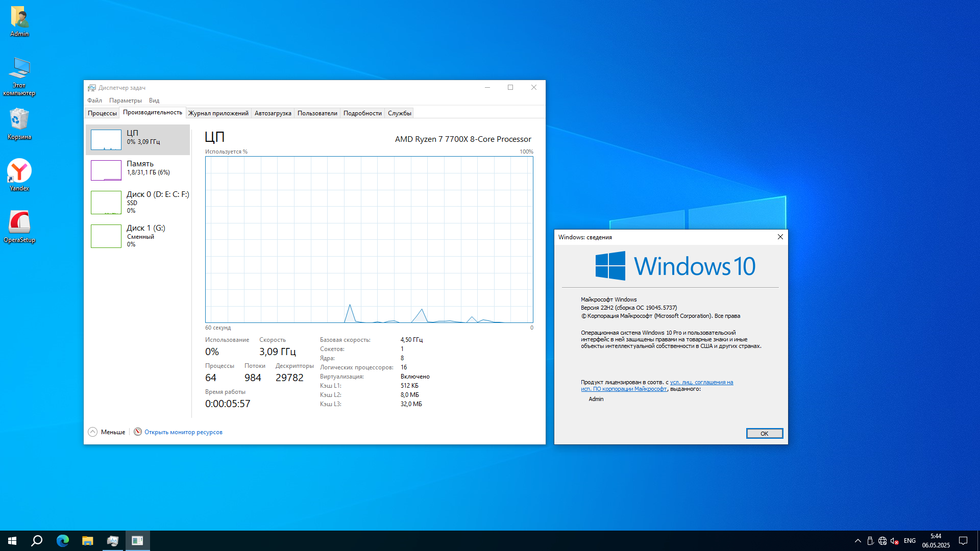Click the speaker volume tray icon
The image size is (980, 551).
coord(894,541)
